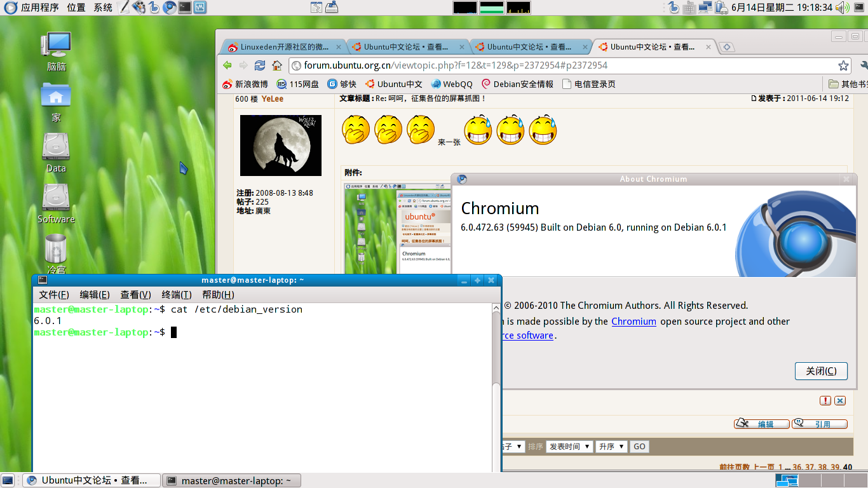Open 新浪微博 bookmark
This screenshot has width=868, height=488.
(245, 84)
